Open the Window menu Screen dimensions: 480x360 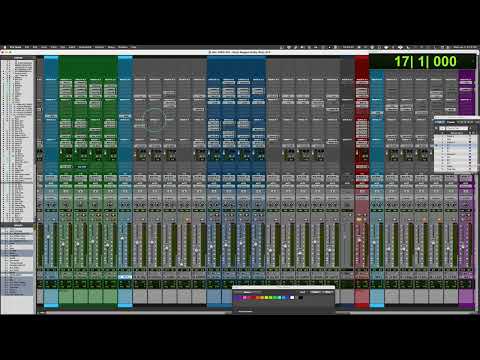(123, 47)
